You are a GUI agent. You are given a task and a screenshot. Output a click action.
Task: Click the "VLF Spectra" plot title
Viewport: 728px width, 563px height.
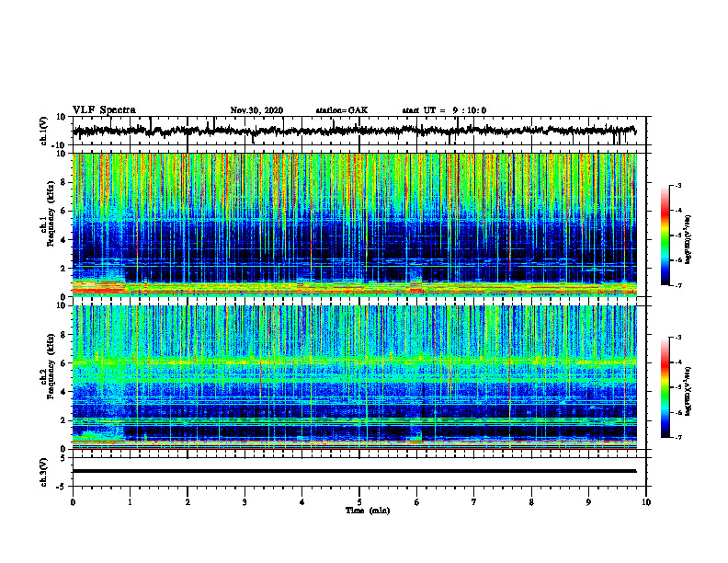104,110
